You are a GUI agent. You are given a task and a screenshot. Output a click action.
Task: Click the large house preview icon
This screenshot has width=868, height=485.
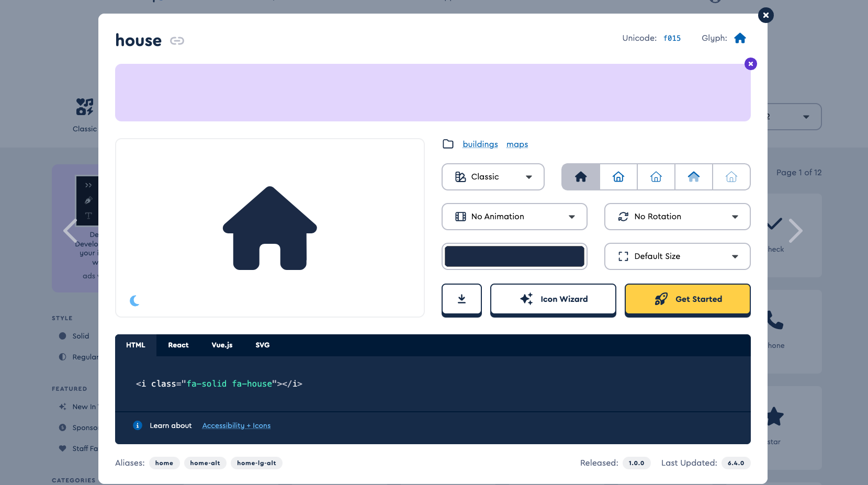(x=270, y=228)
